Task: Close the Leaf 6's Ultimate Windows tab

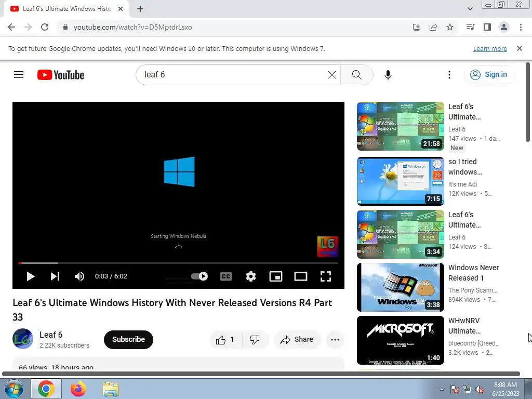Action: coord(121,9)
